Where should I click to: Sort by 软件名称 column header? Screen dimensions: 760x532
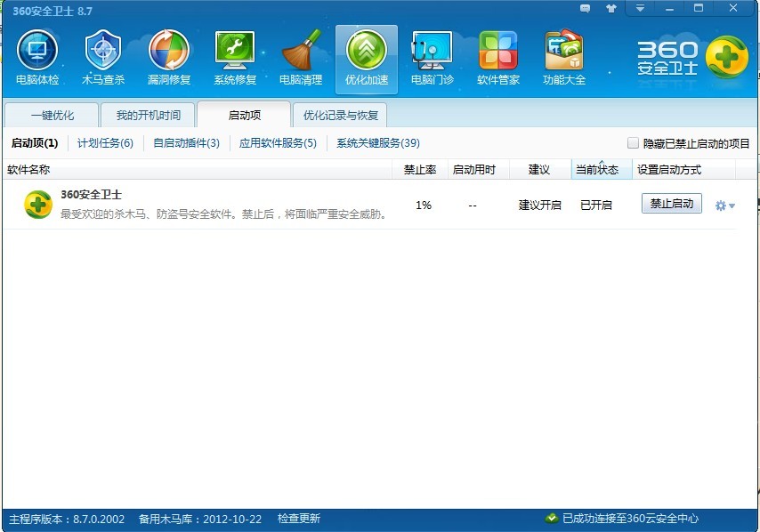tap(198, 170)
